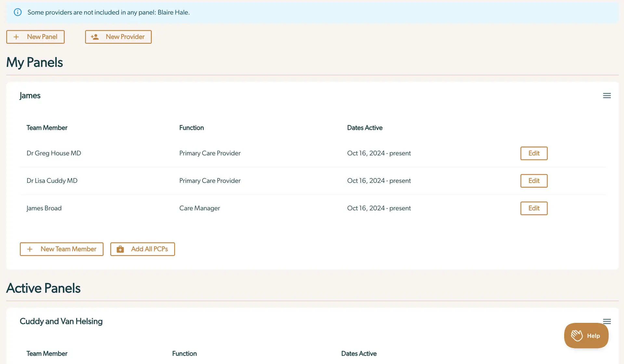Screen dimensions: 624x364
Task: Click the add-person icon on New Provider button
Action: click(95, 37)
